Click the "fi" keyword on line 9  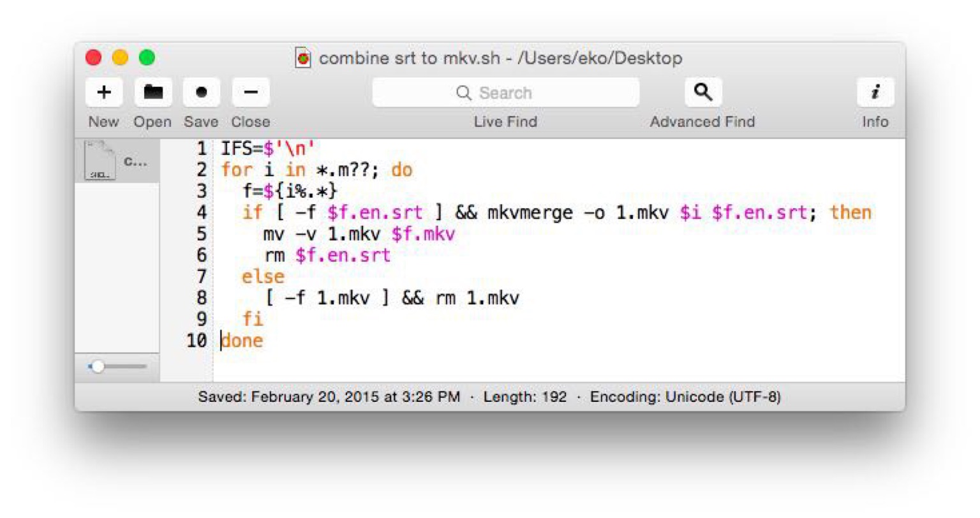pos(253,319)
